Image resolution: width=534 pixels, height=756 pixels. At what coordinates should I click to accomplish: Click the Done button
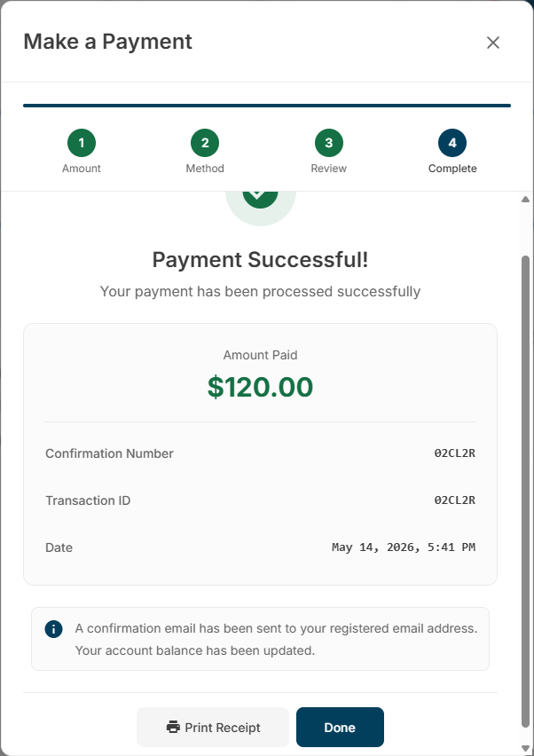click(x=340, y=727)
